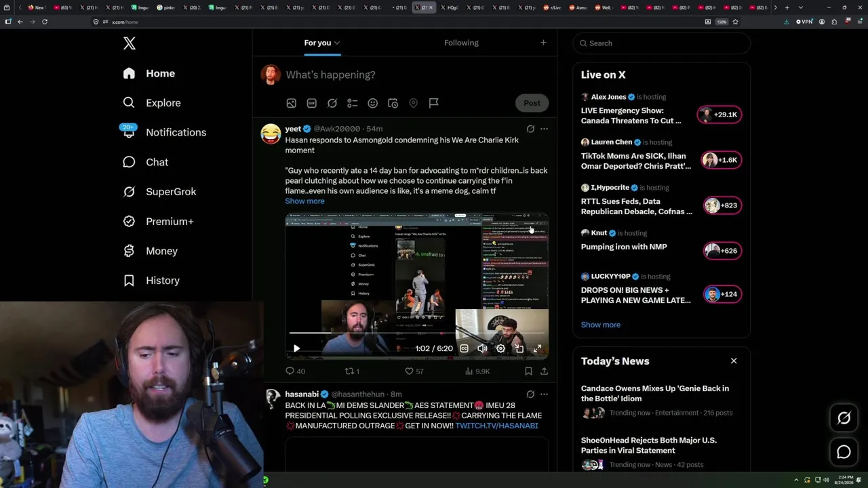Click the Grok icon on yeet's post
Viewport: 868px width, 488px height.
click(530, 129)
